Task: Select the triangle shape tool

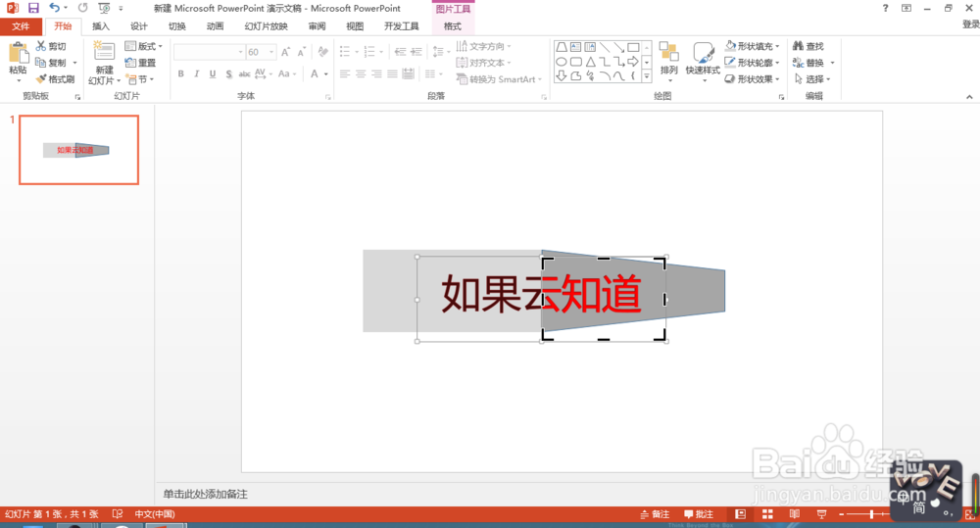Action: coord(590,62)
